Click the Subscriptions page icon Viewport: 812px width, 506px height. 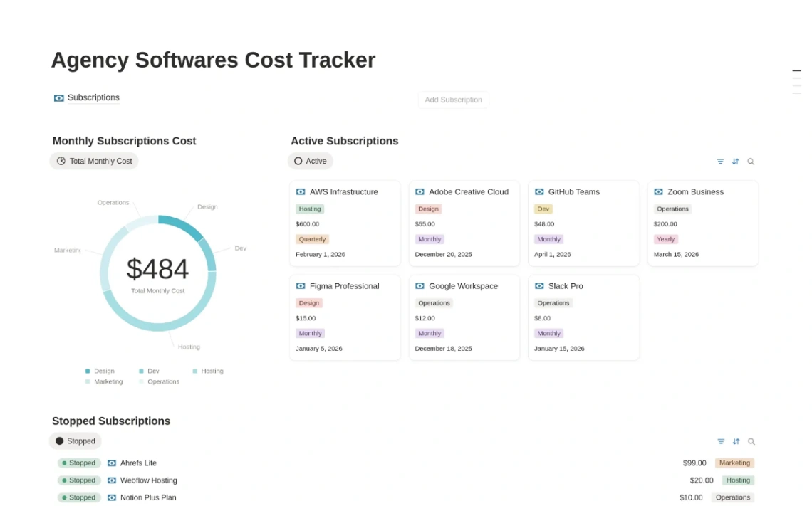coord(59,98)
